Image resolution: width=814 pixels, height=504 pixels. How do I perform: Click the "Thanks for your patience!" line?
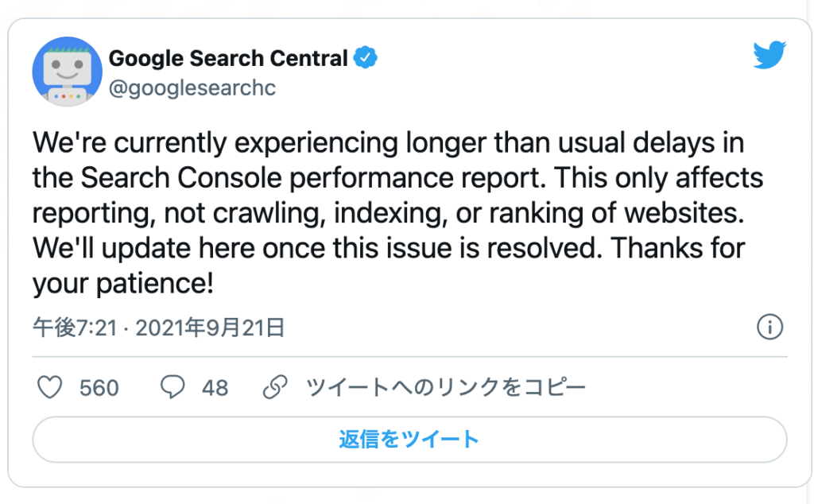389,266
